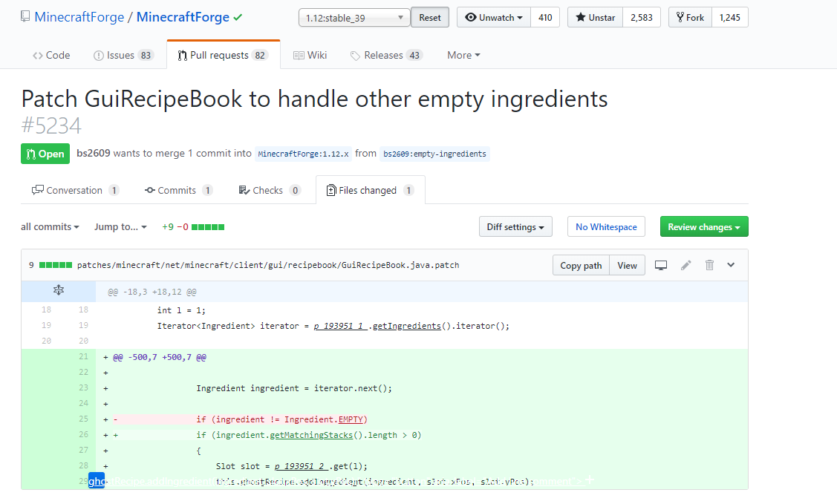This screenshot has width=837, height=504.
Task: Open the MinecraftForge:1.12.x base branch
Action: coord(303,154)
